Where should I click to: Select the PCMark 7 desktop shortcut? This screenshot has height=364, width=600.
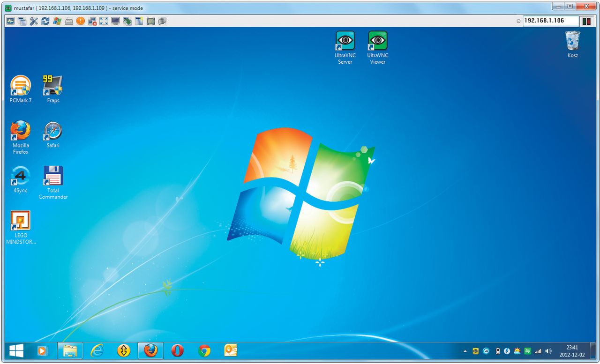tap(21, 89)
